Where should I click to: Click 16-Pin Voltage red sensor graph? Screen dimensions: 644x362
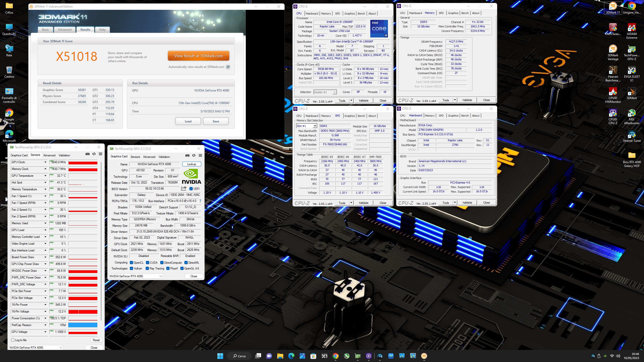(83, 311)
